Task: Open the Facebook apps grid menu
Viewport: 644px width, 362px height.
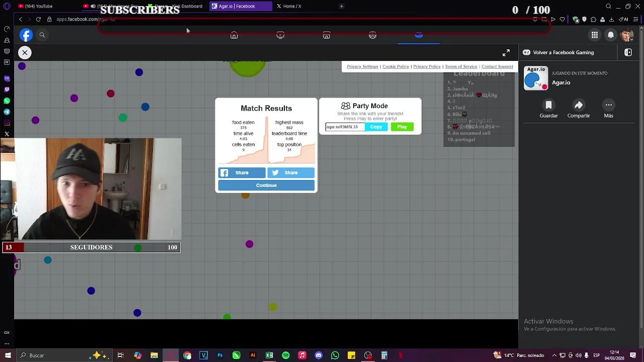Action: click(595, 35)
